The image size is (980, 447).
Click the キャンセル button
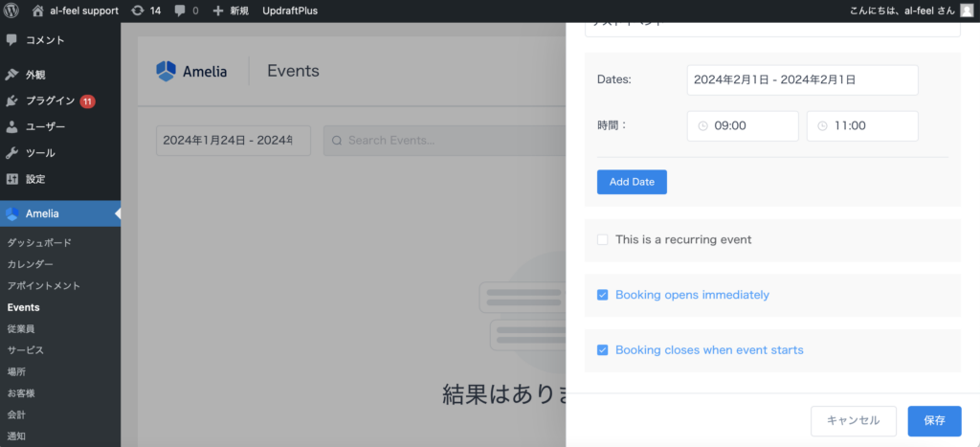pyautogui.click(x=853, y=420)
